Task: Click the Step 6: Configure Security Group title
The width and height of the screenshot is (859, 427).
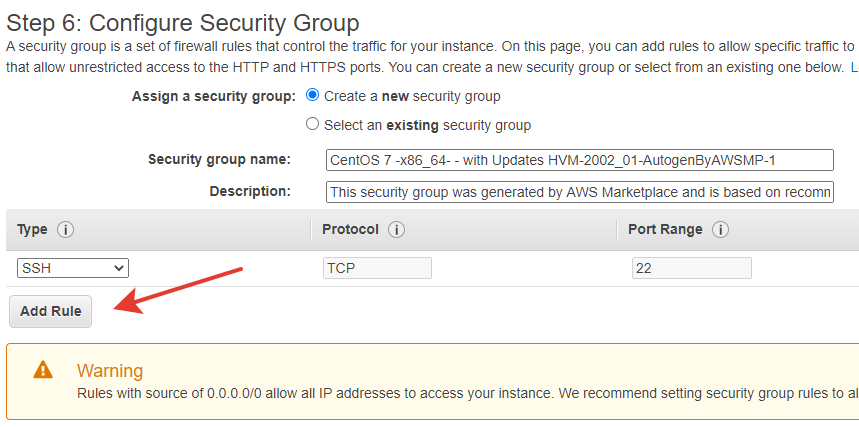Action: [183, 22]
